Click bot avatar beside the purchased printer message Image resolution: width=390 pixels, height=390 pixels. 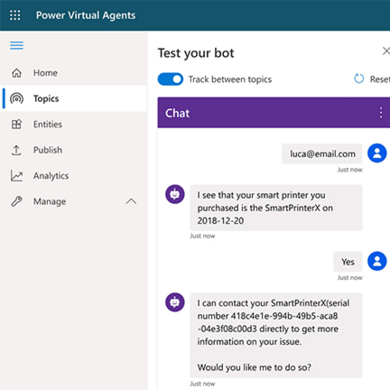click(x=175, y=194)
